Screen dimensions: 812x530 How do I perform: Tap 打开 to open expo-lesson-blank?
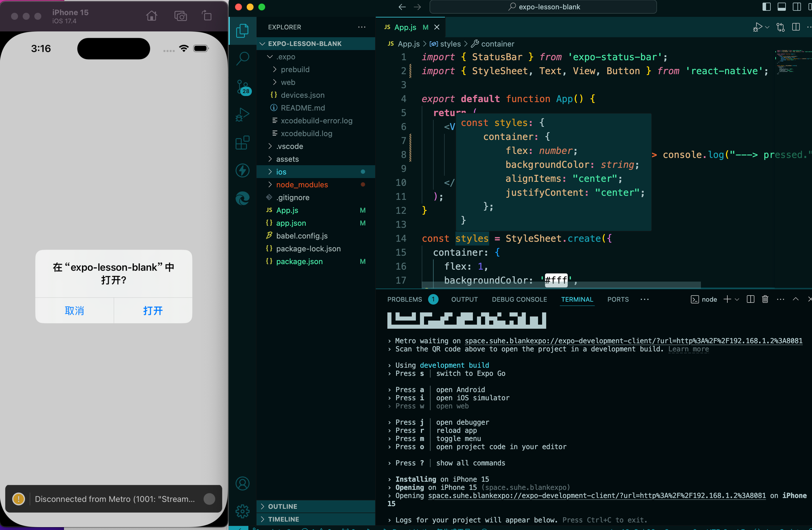tap(152, 311)
